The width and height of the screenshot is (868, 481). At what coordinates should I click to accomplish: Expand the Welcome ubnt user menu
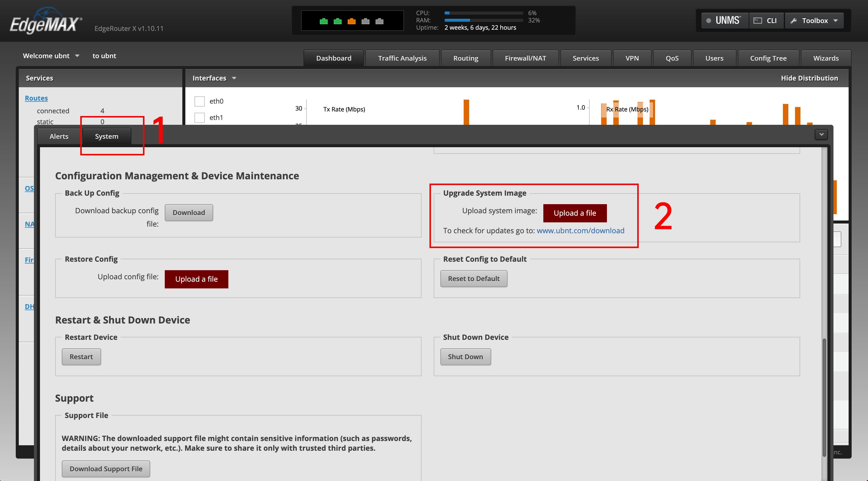(x=51, y=56)
